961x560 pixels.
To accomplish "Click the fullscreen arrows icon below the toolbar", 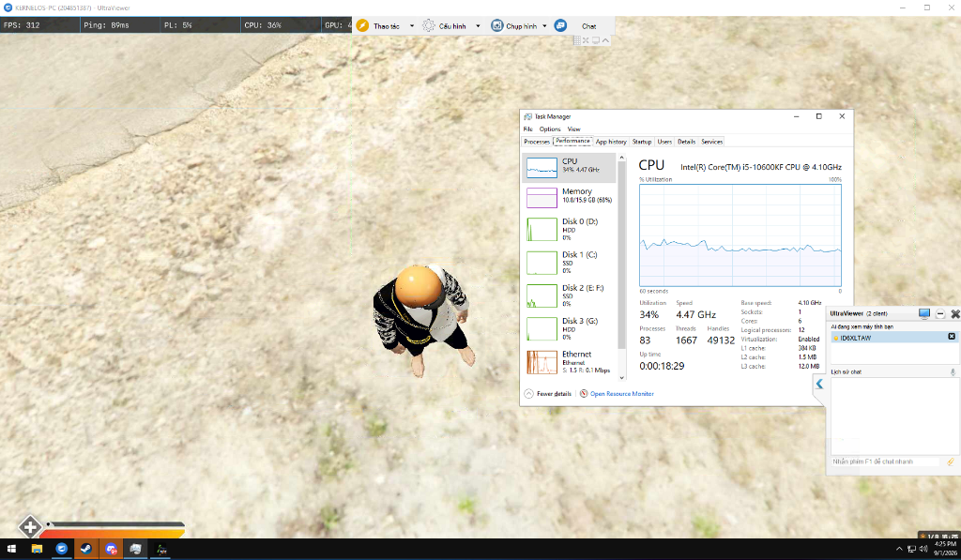I will 586,40.
